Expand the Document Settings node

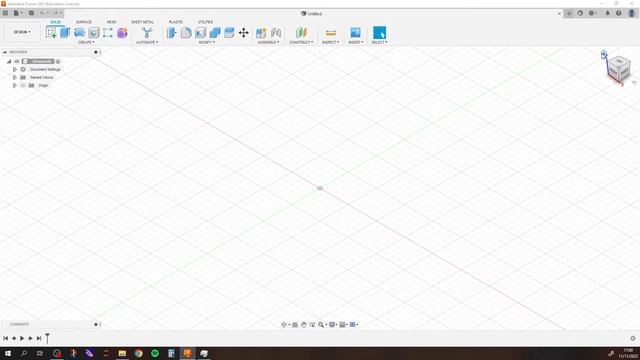15,69
